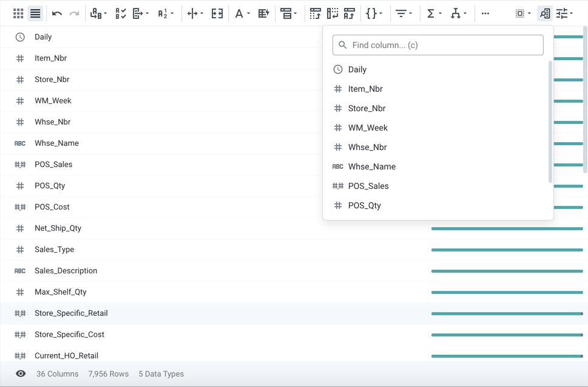Click the highlighted column search icon
588x387 pixels.
tap(544, 13)
